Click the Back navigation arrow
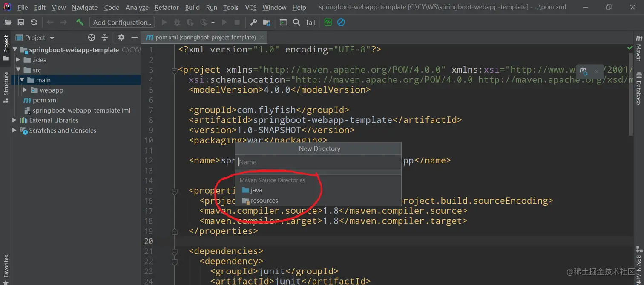 click(x=50, y=22)
